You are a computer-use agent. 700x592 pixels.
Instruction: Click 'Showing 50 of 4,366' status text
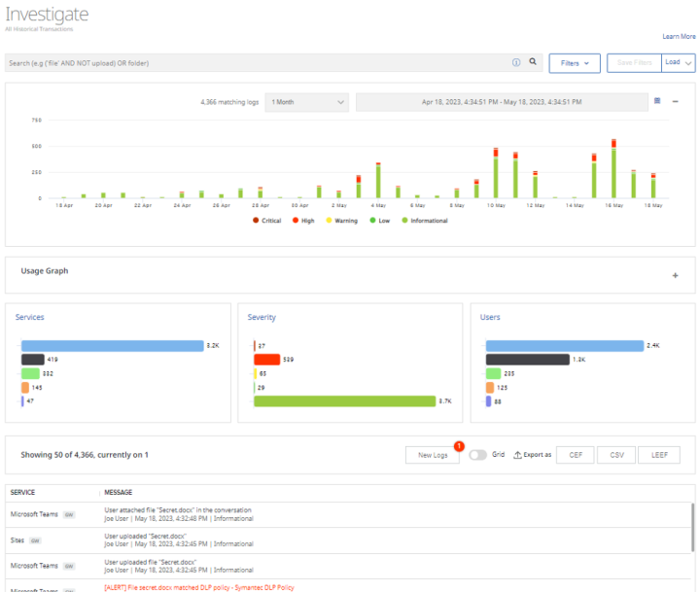pos(85,455)
